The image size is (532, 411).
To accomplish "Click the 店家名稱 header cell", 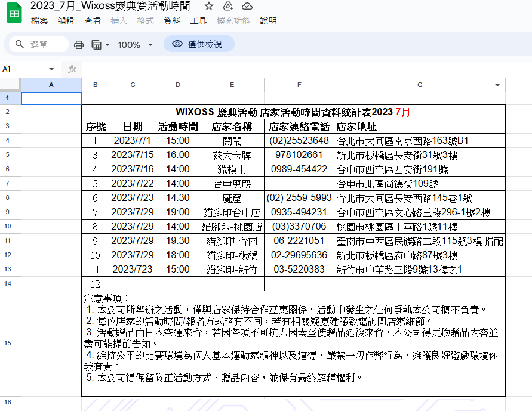I will (x=232, y=126).
